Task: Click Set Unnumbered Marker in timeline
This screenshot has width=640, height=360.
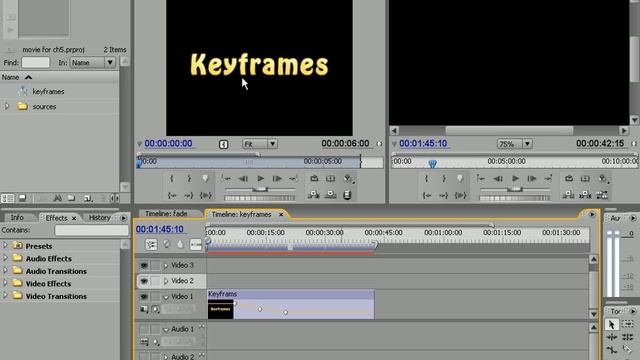Action: (x=180, y=244)
